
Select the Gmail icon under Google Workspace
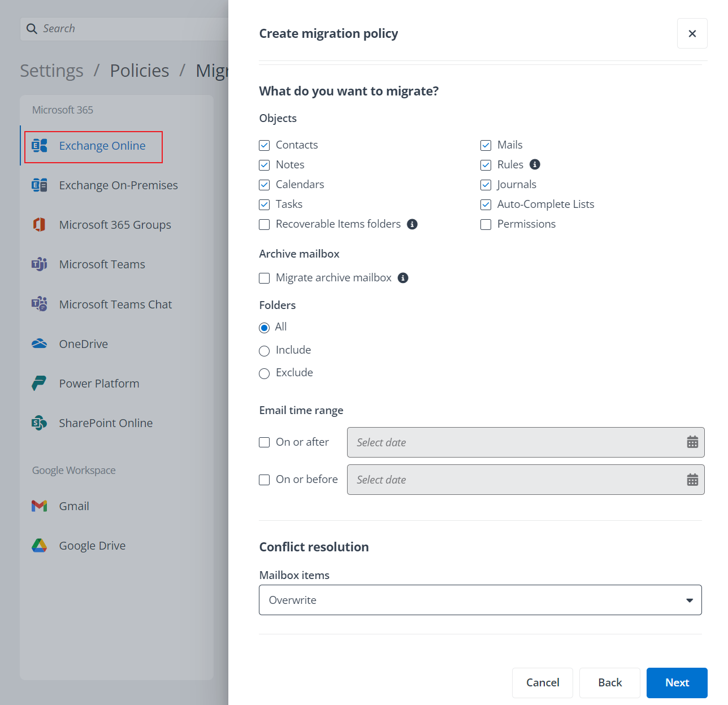(x=38, y=506)
